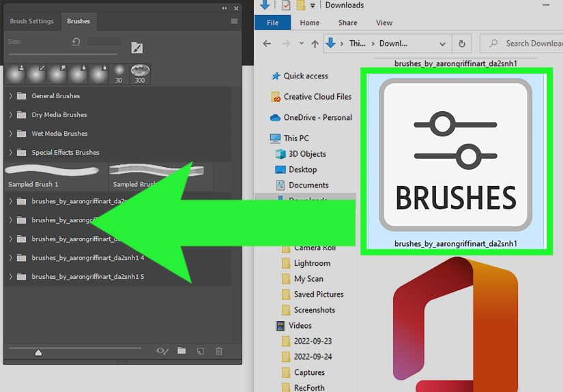The image size is (563, 392).
Task: Expand the Dry Media Brushes folder
Action: [x=10, y=115]
